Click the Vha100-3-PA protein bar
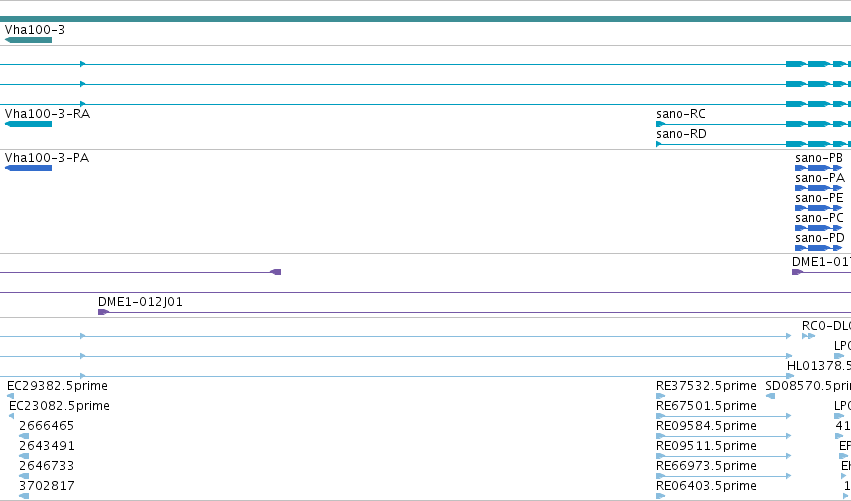Image resolution: width=851 pixels, height=501 pixels. click(x=28, y=168)
